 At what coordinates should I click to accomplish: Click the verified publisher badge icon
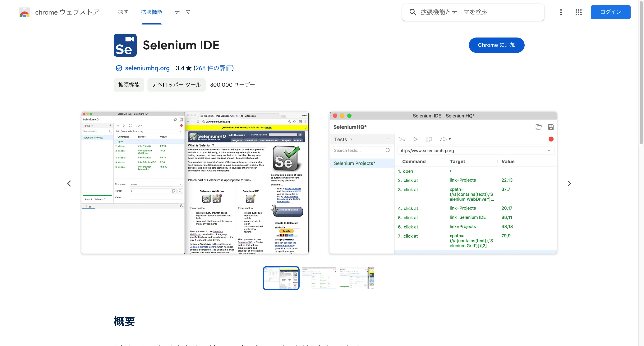coord(119,68)
